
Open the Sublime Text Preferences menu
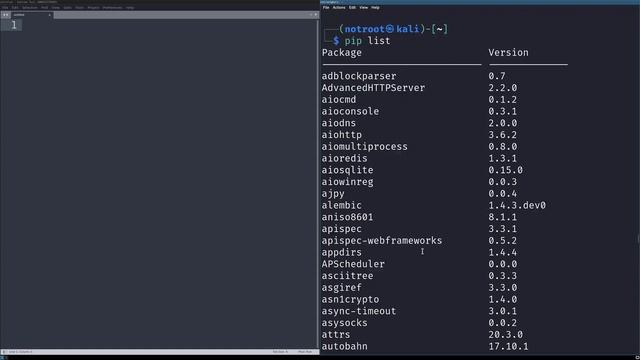[112, 7]
